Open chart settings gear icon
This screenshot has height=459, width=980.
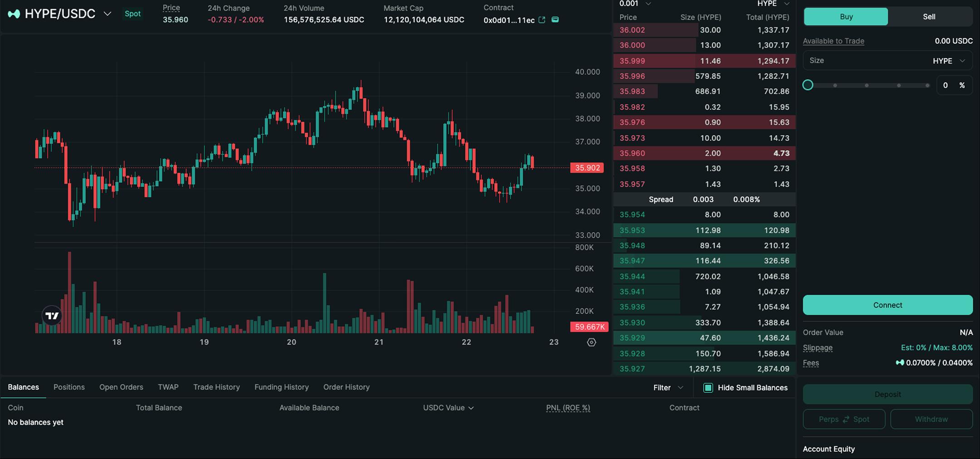point(592,342)
